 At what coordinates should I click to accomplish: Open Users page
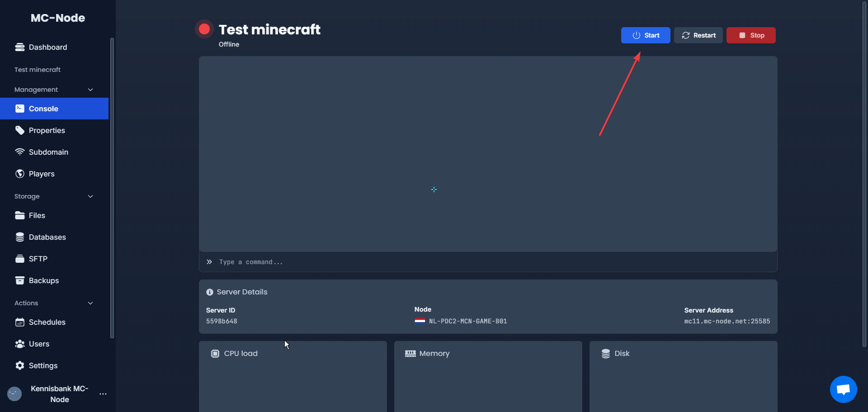[54, 344]
